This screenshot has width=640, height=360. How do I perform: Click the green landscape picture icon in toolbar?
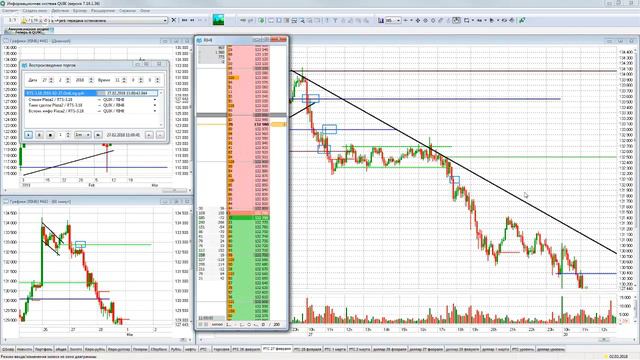point(218,19)
